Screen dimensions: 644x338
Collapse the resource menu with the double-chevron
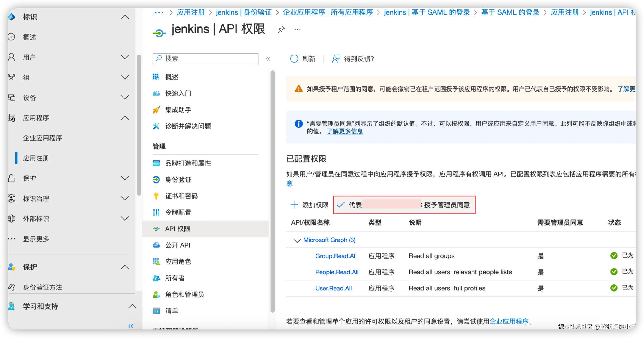[x=268, y=59]
